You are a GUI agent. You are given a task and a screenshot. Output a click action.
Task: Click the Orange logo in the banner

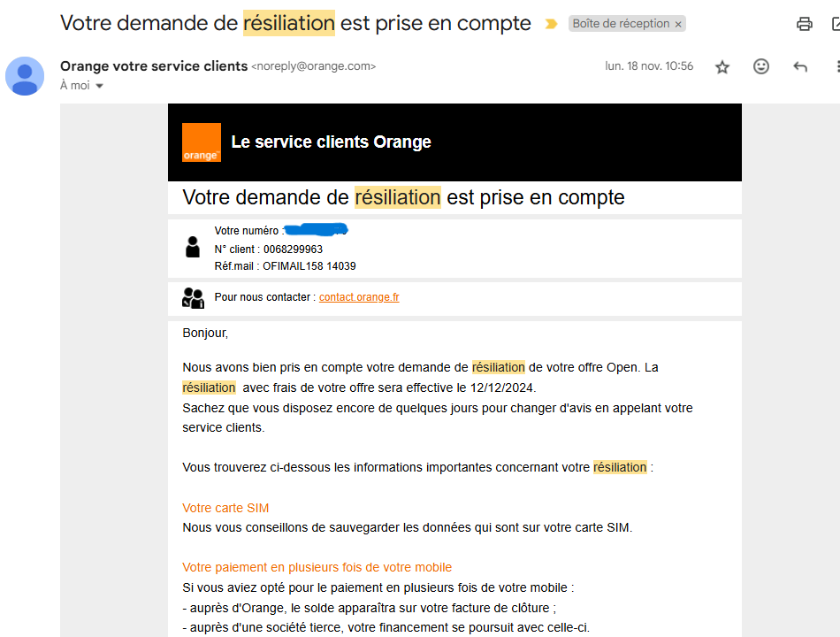click(x=202, y=142)
